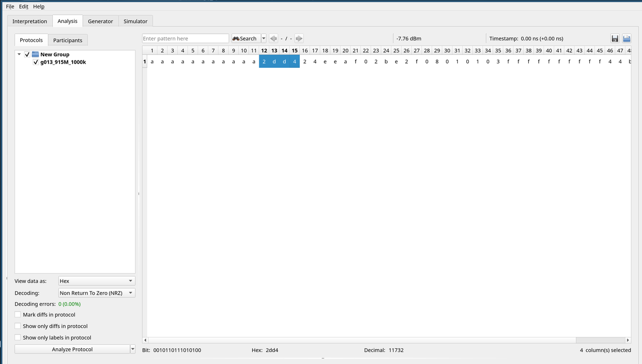Click the Analyze Protocol button

(x=72, y=349)
